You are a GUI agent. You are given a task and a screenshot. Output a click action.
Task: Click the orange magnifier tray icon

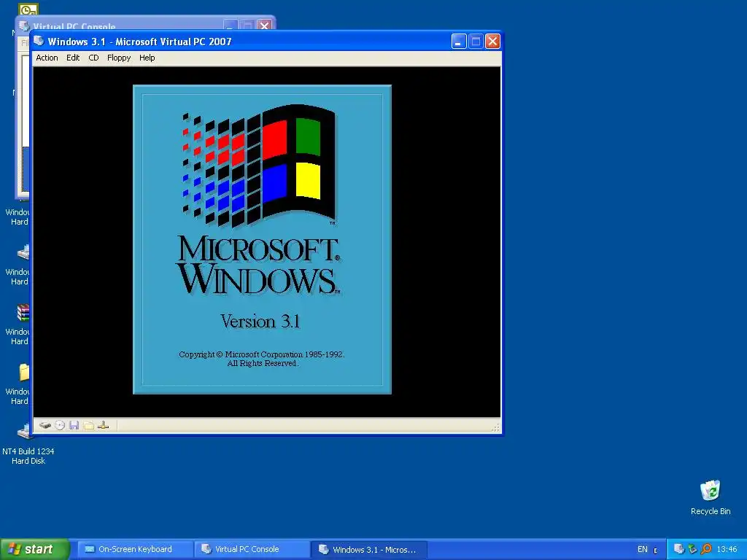tap(706, 549)
